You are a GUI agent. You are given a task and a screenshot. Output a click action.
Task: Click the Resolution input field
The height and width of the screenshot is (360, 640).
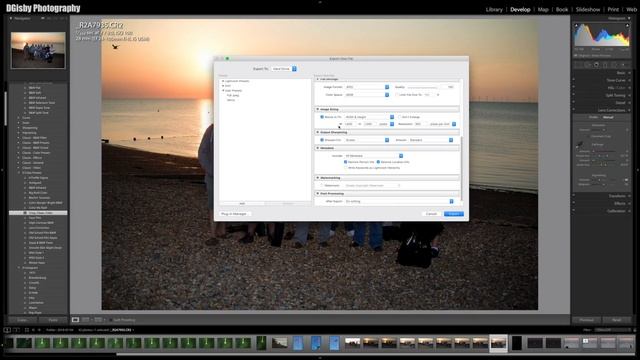pyautogui.click(x=420, y=124)
